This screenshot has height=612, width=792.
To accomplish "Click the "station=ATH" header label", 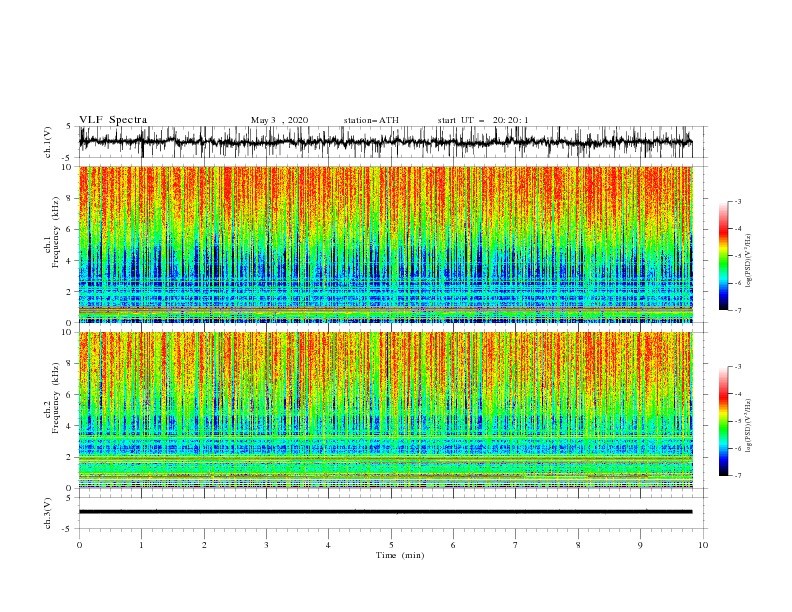I will click(371, 120).
